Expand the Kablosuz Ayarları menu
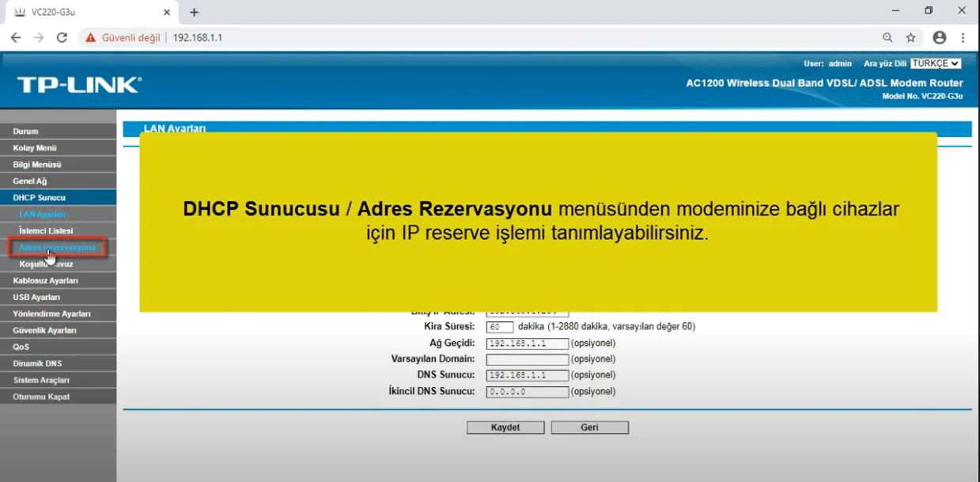980x482 pixels. tap(45, 281)
